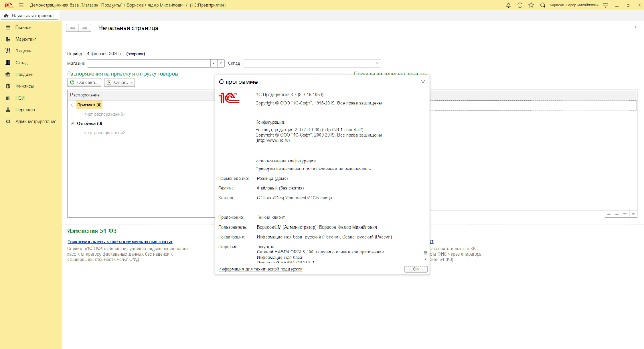Open Информация для технической поддержки link
The height and width of the screenshot is (349, 644).
[260, 269]
